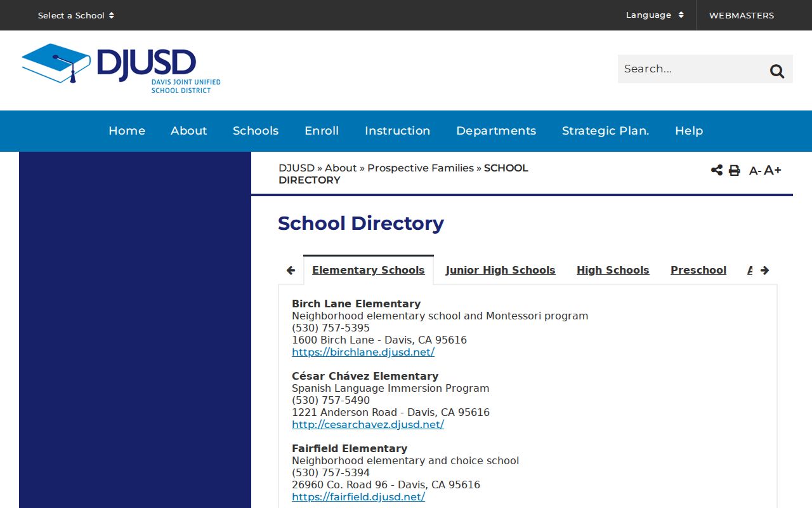Screen dimensions: 812x508
Task: Switch to the Preschool tab
Action: click(698, 270)
